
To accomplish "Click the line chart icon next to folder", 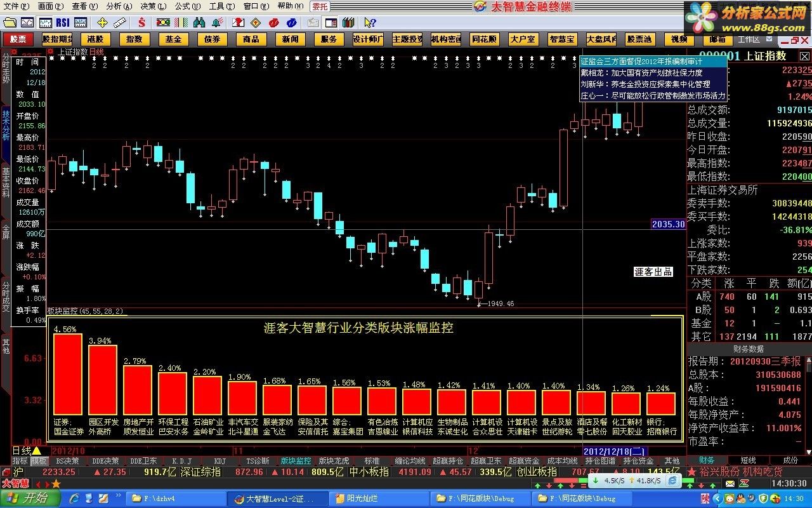I will tap(27, 22).
